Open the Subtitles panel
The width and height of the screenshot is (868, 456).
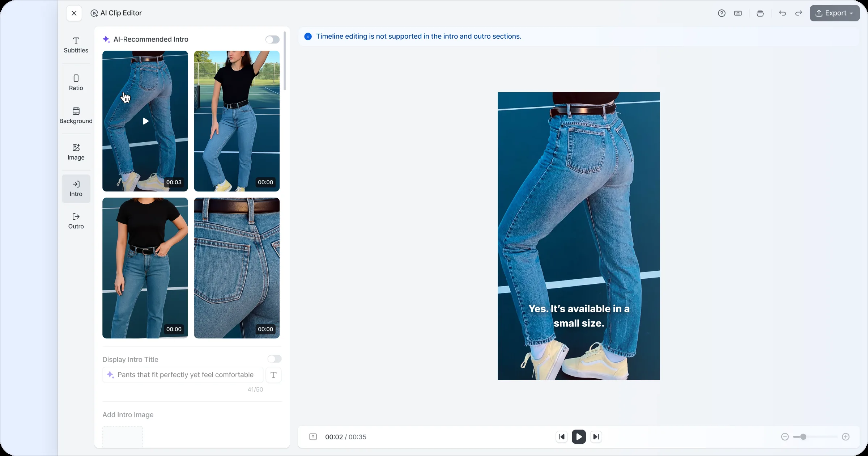76,45
